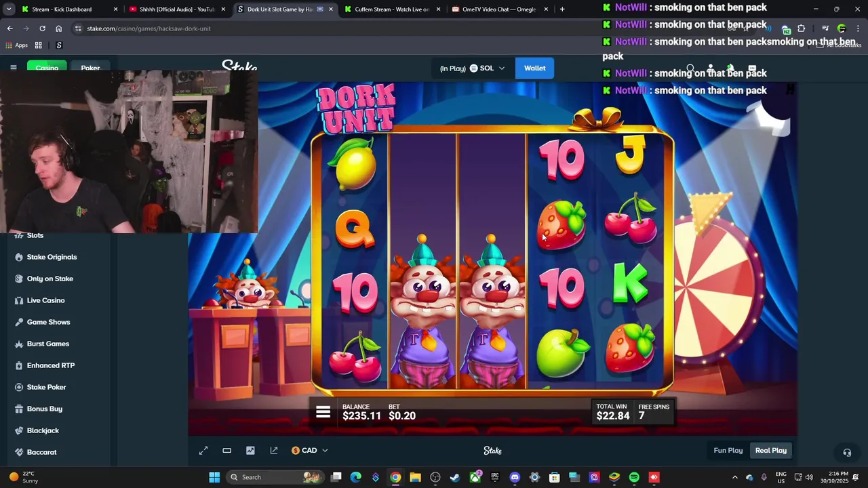Switch to Real Play mode
Viewport: 868px width, 488px height.
(771, 451)
